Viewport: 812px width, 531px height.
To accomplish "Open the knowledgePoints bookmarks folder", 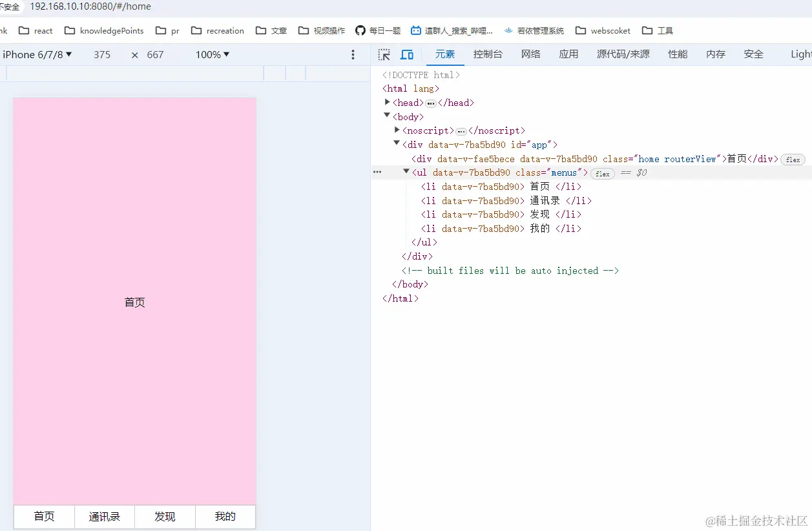I will point(104,30).
